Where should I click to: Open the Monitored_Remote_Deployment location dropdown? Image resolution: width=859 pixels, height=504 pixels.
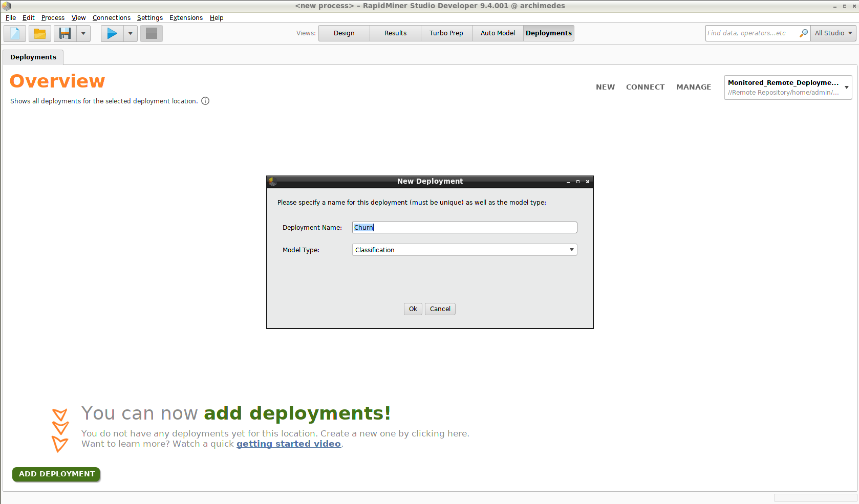tap(788, 87)
